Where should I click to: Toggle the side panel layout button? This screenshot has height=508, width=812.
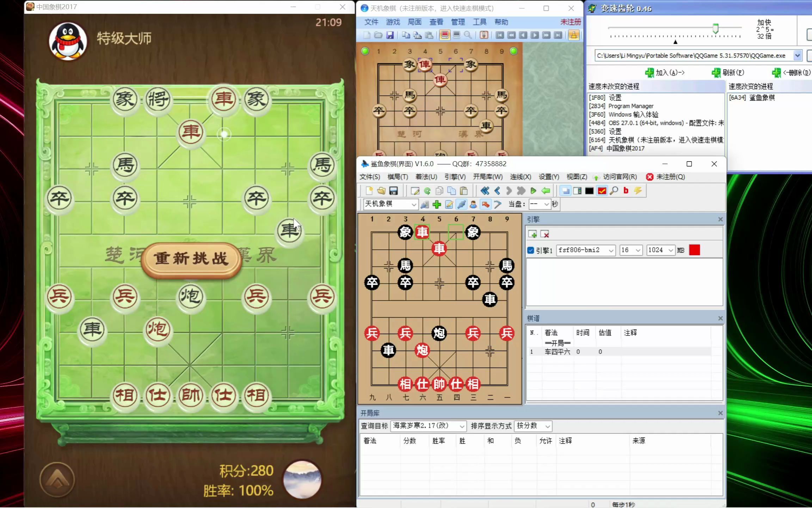point(577,191)
